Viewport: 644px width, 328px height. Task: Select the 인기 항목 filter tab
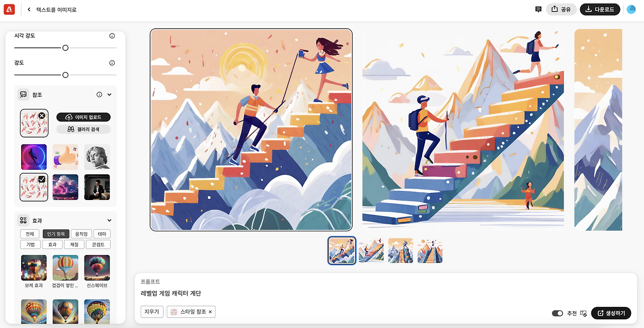point(56,234)
